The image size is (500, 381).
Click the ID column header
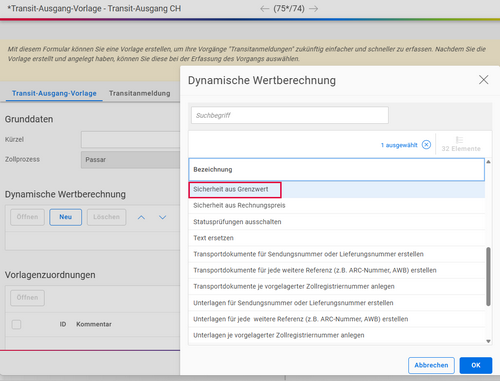click(x=63, y=324)
